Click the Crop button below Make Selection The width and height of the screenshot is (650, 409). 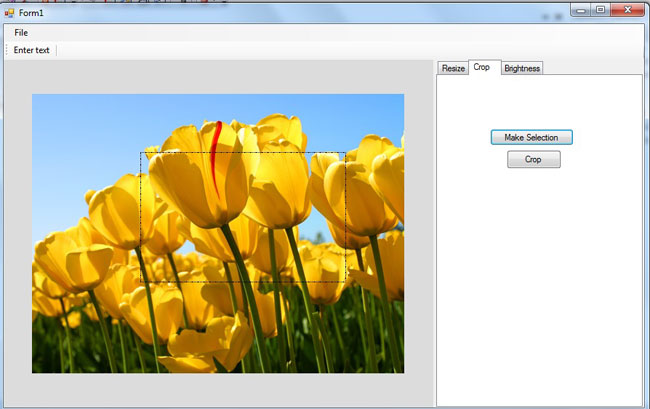pyautogui.click(x=534, y=159)
